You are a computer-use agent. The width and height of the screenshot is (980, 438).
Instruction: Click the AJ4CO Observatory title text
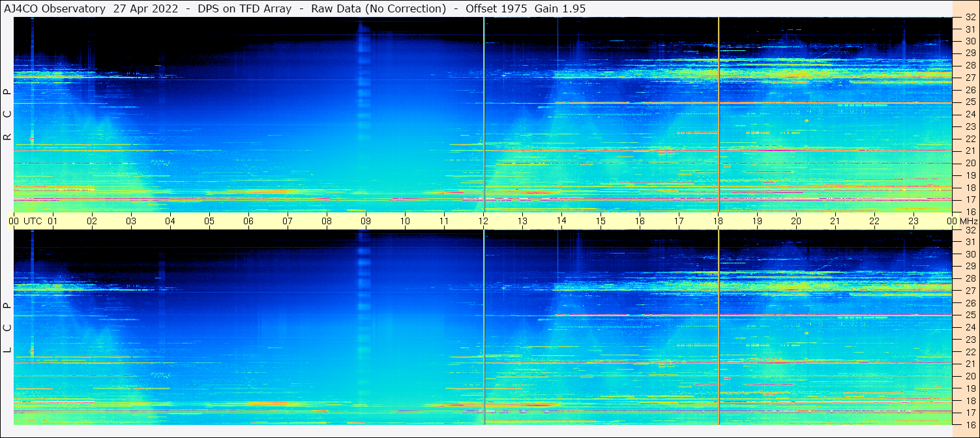55,8
